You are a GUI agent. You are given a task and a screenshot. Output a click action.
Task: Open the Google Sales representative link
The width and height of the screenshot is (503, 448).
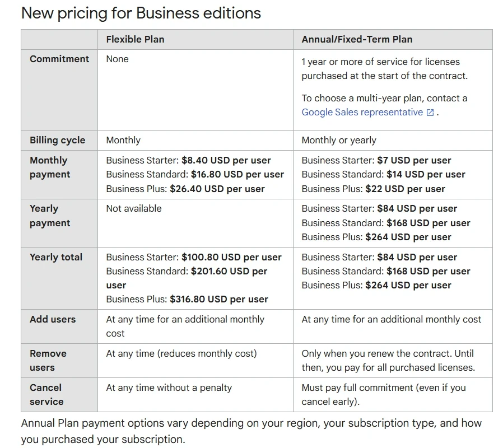point(362,112)
